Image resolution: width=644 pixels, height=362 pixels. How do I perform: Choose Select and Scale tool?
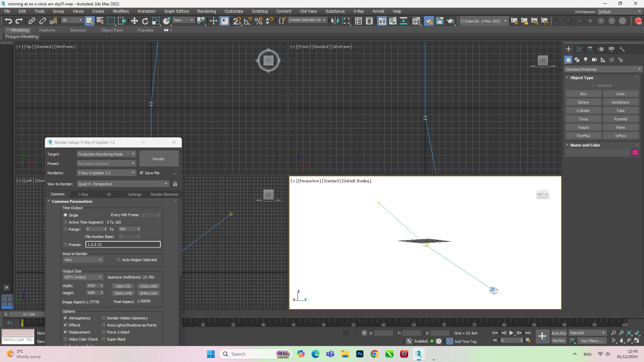[156, 21]
